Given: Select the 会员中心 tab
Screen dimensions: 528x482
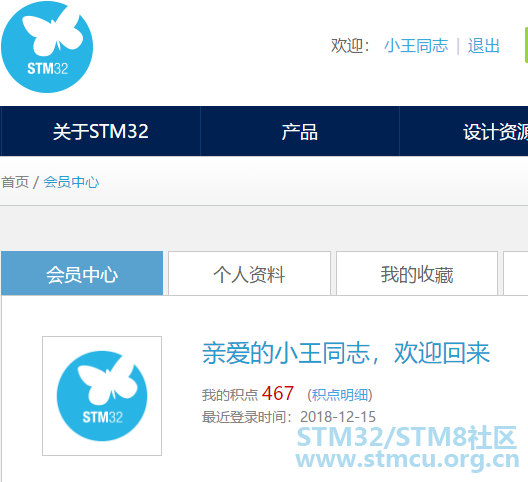Looking at the screenshot, I should tap(82, 273).
